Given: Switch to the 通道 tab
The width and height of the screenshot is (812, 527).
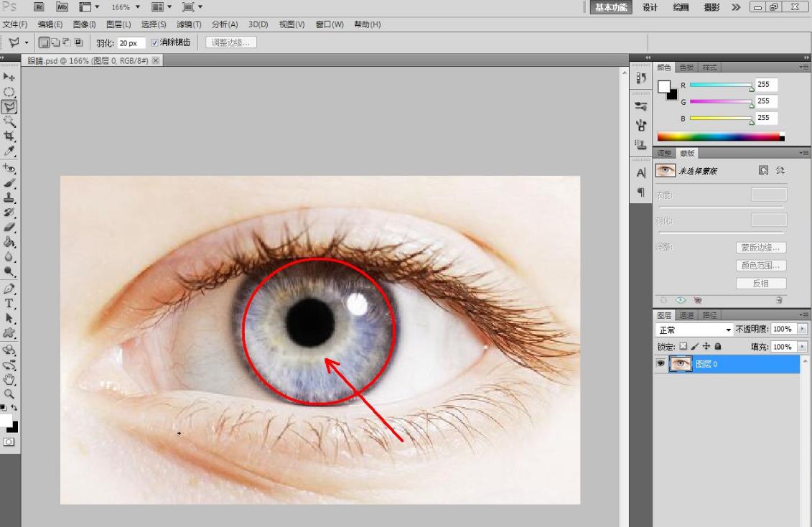Looking at the screenshot, I should point(686,315).
